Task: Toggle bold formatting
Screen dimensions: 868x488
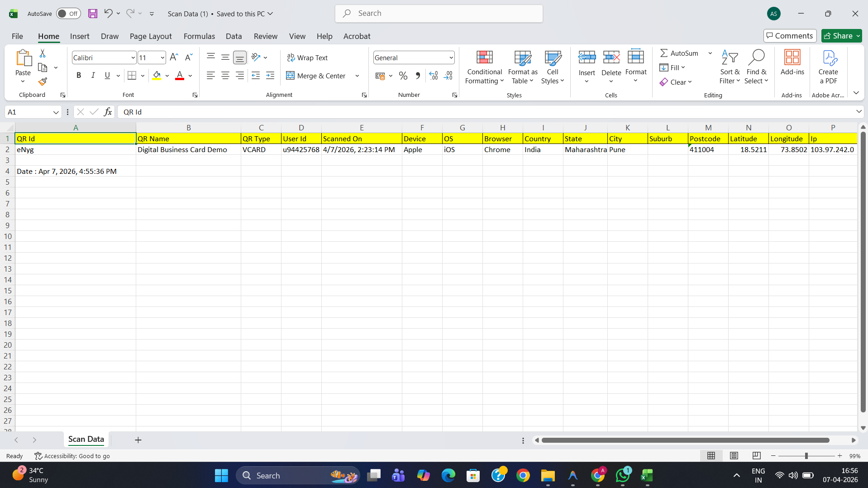Action: coord(78,75)
